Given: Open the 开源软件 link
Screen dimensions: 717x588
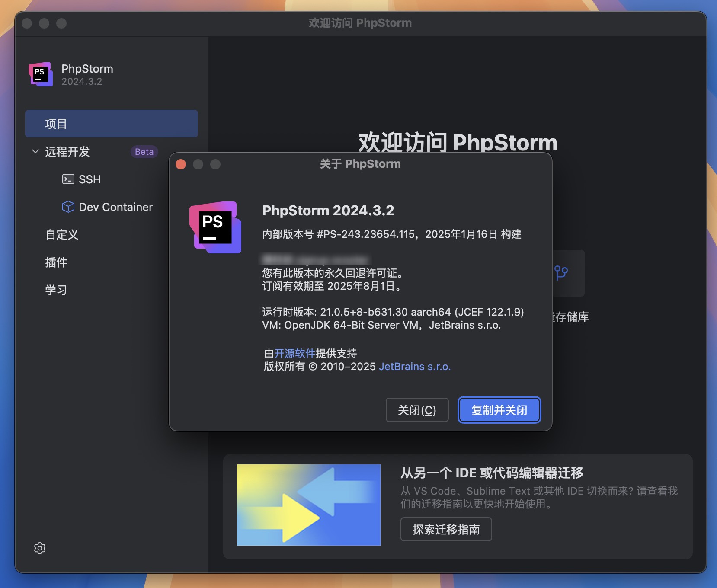Looking at the screenshot, I should point(295,354).
